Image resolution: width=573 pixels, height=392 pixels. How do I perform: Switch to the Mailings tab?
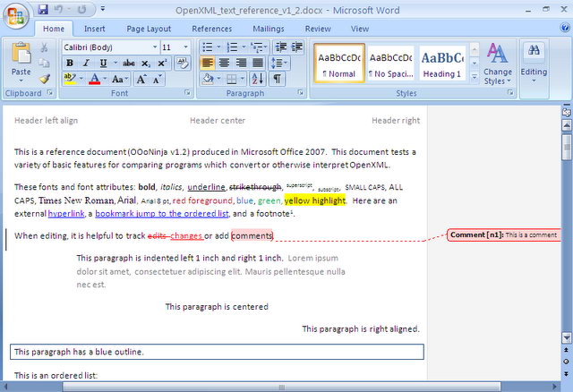point(269,29)
